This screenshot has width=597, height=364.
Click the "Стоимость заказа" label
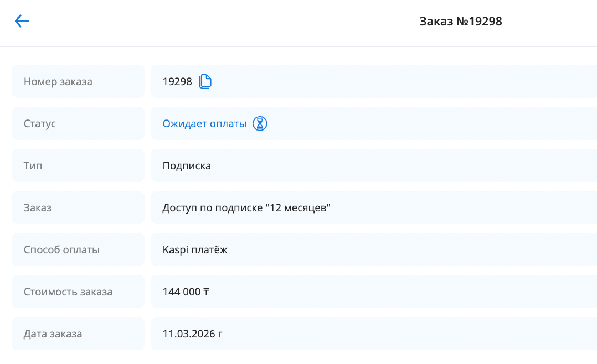68,292
